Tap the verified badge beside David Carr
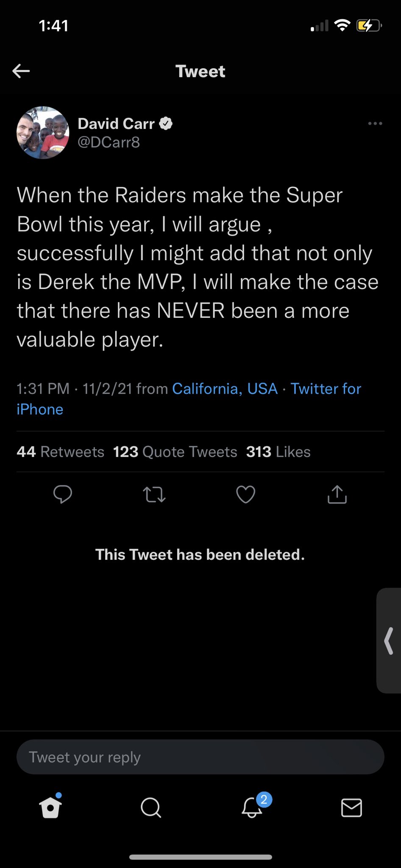 [x=166, y=123]
